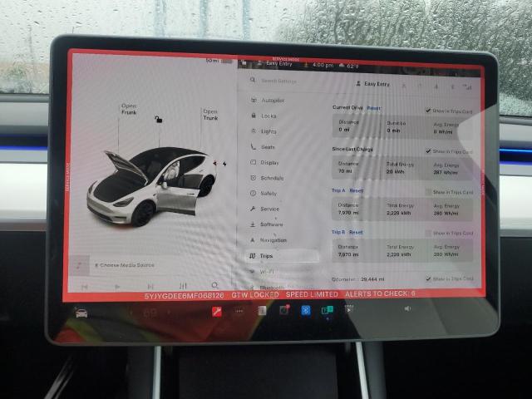Skip to next media track

pos(150,286)
